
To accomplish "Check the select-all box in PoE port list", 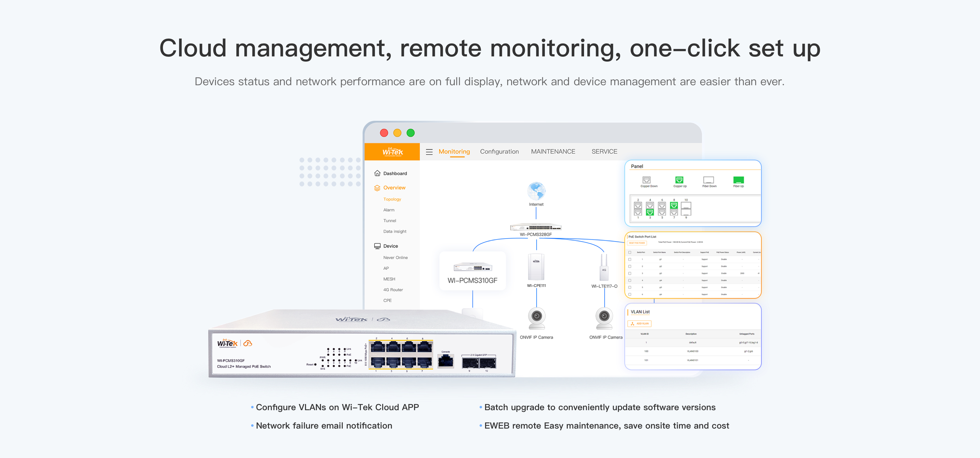I will (x=630, y=252).
